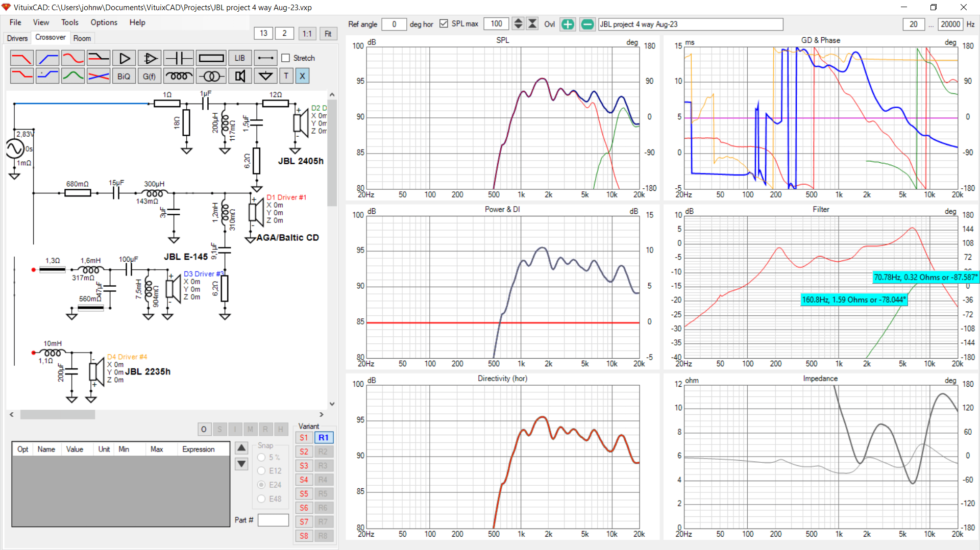This screenshot has height=550, width=980.
Task: Click the green minus overlay remove button
Action: pyautogui.click(x=587, y=24)
